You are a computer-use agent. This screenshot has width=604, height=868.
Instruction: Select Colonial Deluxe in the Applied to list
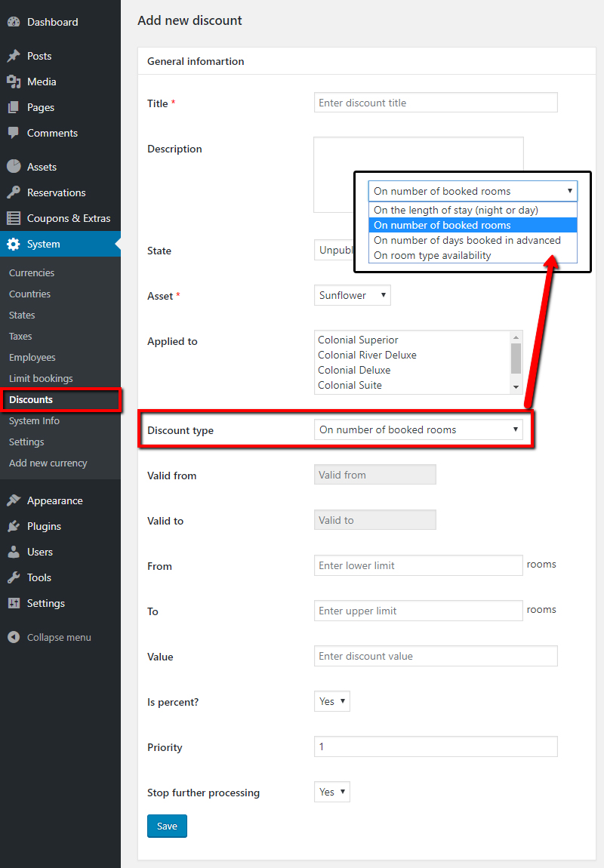(x=354, y=370)
